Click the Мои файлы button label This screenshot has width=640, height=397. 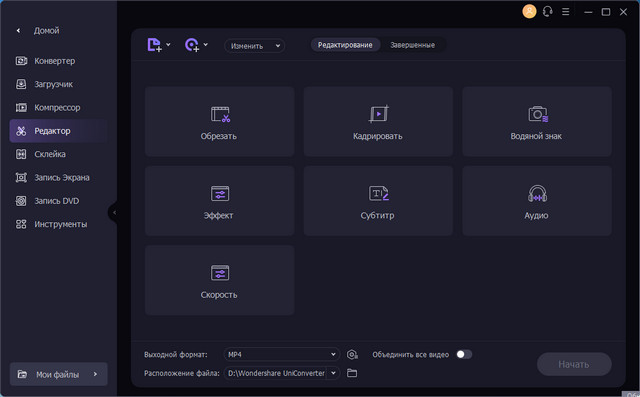point(58,375)
